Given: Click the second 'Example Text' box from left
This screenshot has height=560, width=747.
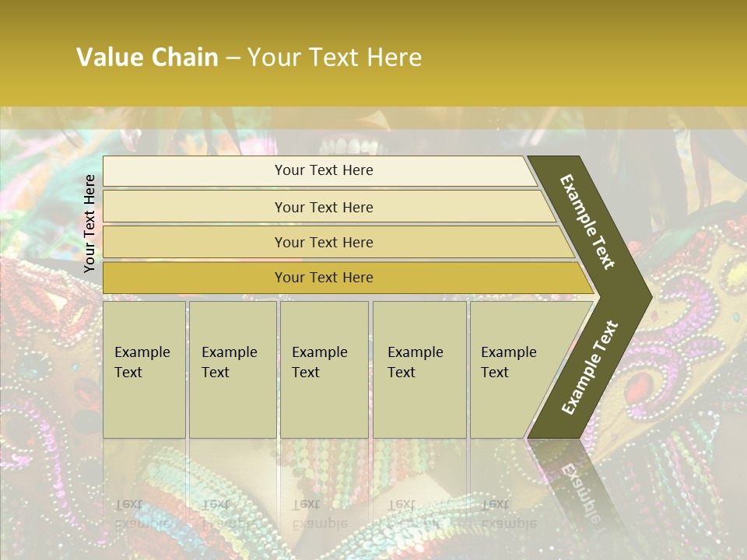Looking at the screenshot, I should point(232,369).
